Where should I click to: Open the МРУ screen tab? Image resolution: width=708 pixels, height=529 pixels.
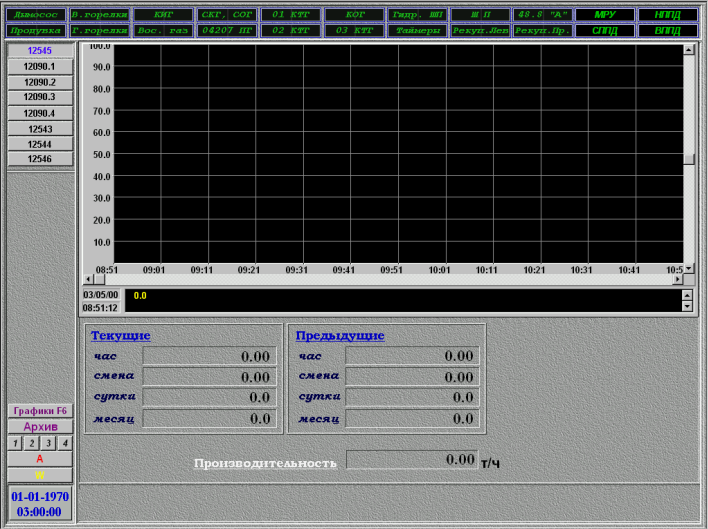606,15
